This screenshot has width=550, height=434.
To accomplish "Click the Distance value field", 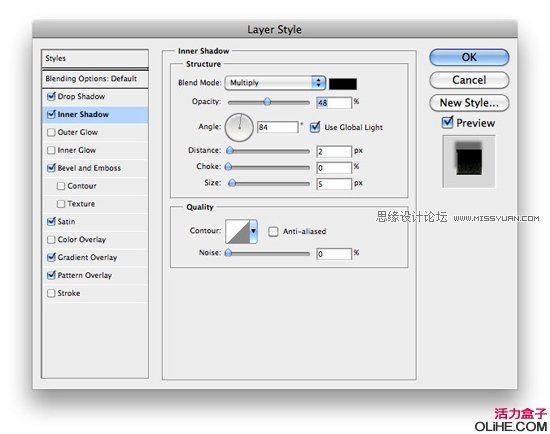I will 334,152.
